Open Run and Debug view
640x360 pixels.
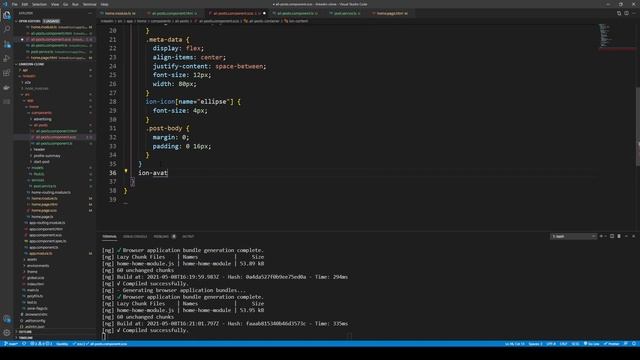[7, 58]
